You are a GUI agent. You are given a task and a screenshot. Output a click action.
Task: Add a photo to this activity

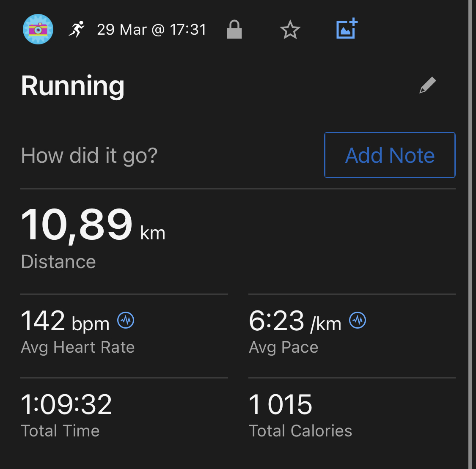[347, 29]
